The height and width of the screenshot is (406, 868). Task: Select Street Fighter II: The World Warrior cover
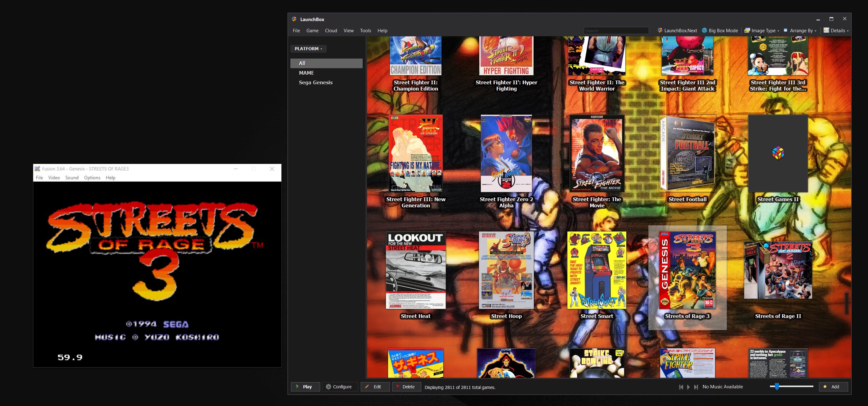(x=597, y=55)
